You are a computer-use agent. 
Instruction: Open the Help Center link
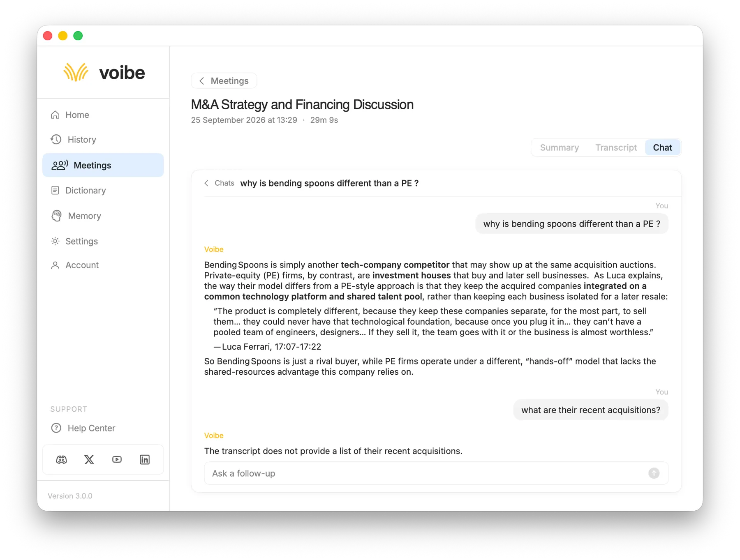(x=83, y=428)
